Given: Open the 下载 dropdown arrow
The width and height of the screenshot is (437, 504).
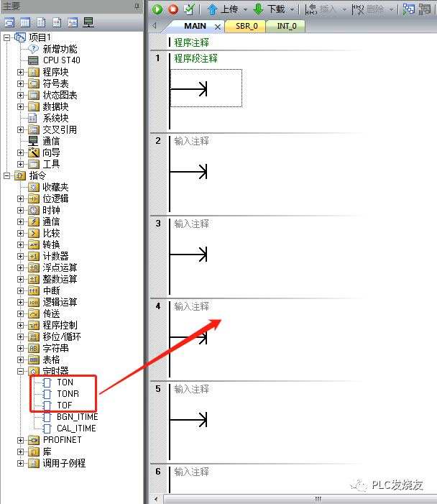Looking at the screenshot, I should pos(292,9).
